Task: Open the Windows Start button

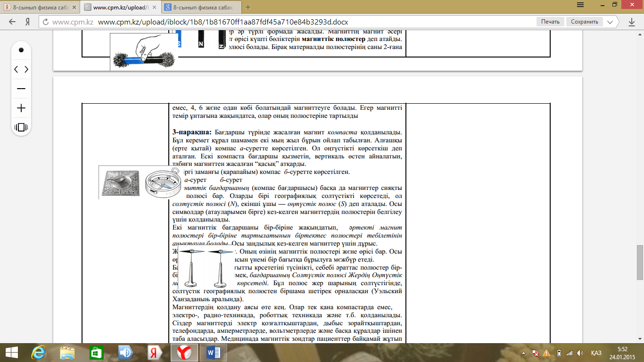Action: click(x=11, y=353)
